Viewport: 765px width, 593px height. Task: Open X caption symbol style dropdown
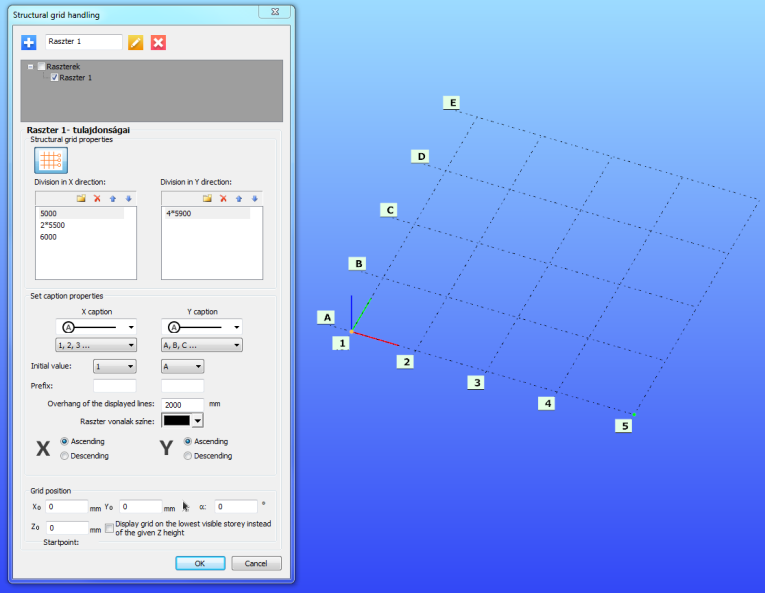point(96,327)
